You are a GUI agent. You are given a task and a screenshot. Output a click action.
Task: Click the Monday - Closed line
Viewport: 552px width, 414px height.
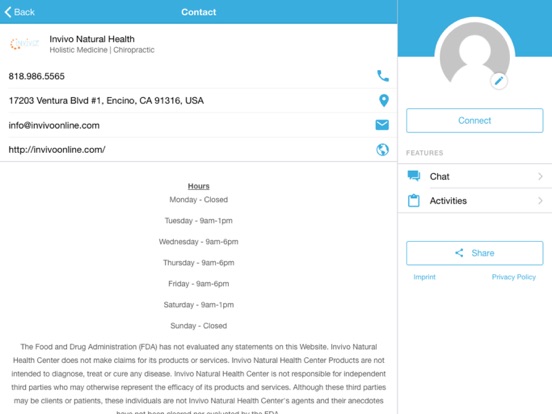(199, 200)
